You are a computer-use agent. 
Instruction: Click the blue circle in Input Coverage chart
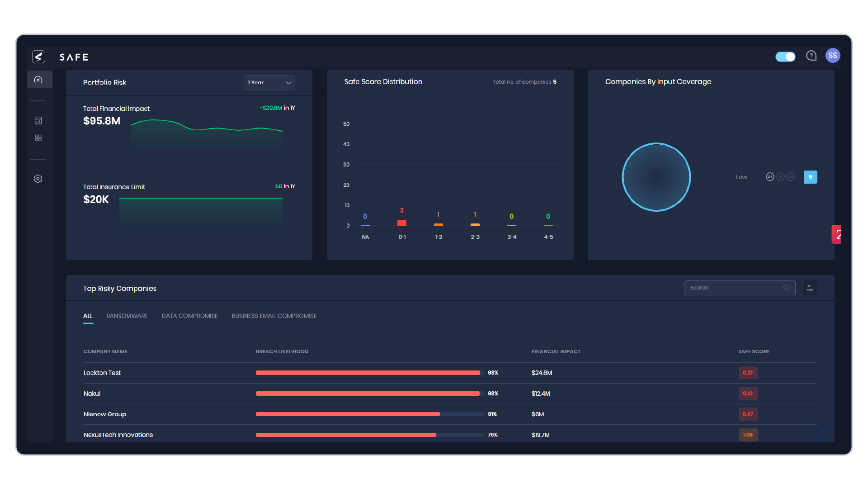pyautogui.click(x=656, y=177)
